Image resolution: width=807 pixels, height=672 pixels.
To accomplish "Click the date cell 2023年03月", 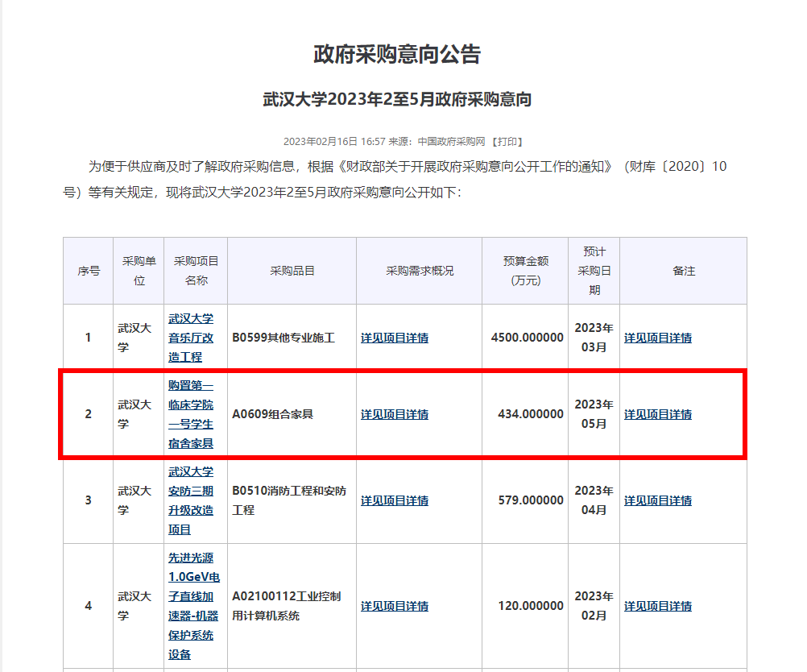I will [x=594, y=338].
